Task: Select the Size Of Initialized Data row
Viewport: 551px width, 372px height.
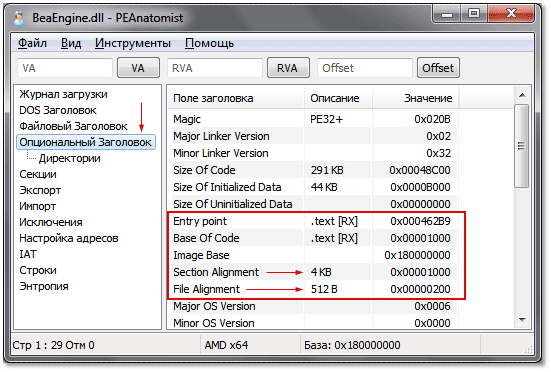Action: (313, 187)
